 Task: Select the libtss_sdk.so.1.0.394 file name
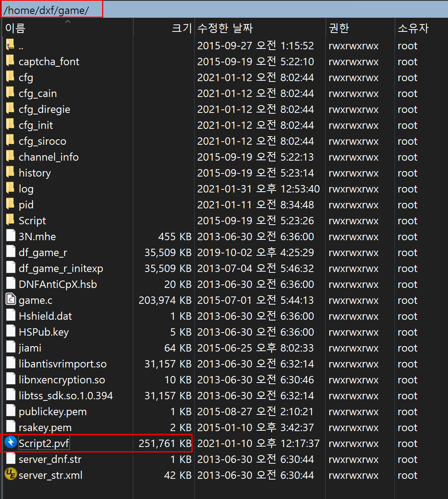[66, 396]
